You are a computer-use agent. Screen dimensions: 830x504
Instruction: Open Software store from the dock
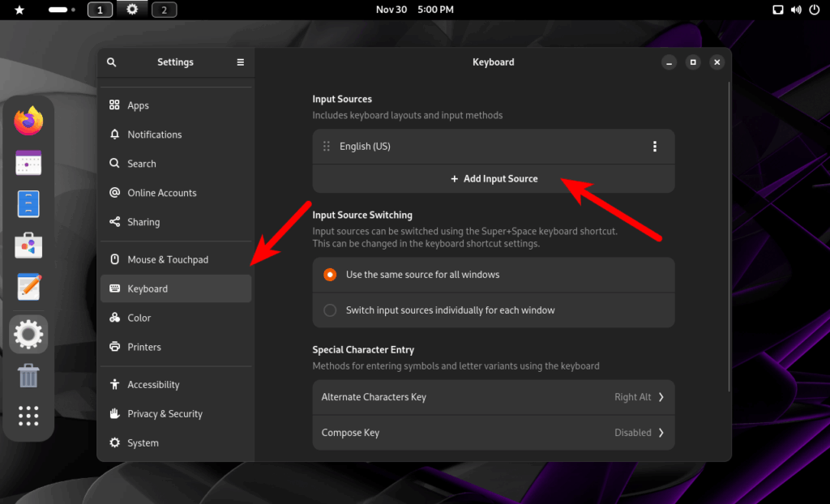click(x=28, y=246)
